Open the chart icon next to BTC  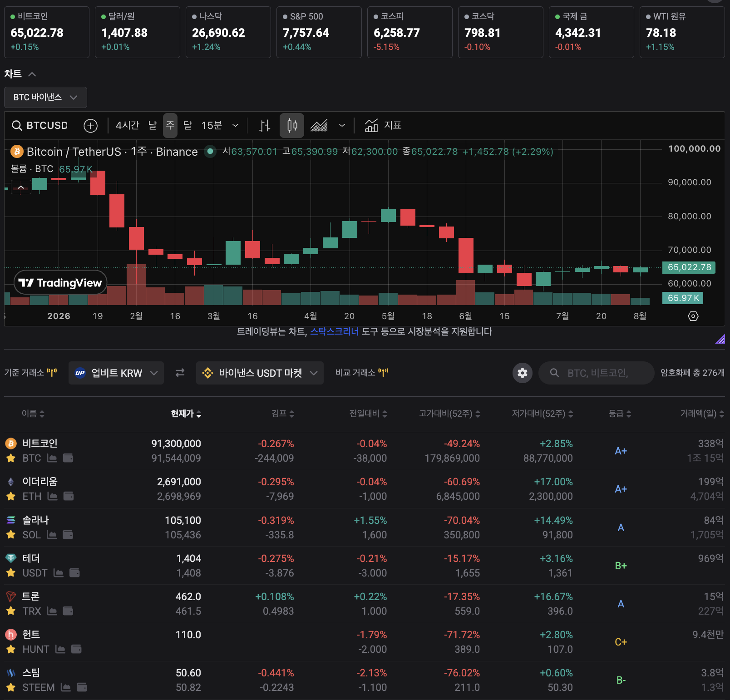[52, 458]
